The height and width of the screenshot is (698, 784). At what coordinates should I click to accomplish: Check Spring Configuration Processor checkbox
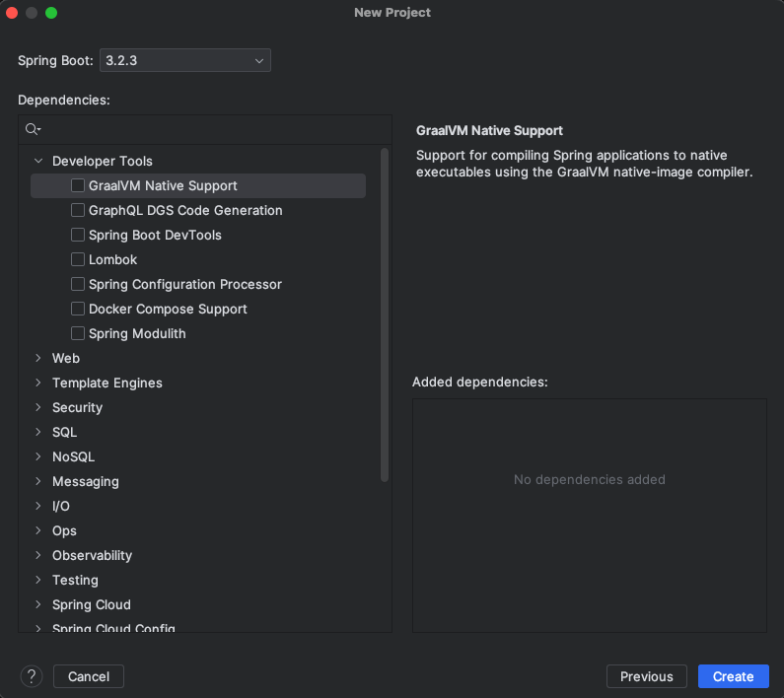(x=78, y=284)
